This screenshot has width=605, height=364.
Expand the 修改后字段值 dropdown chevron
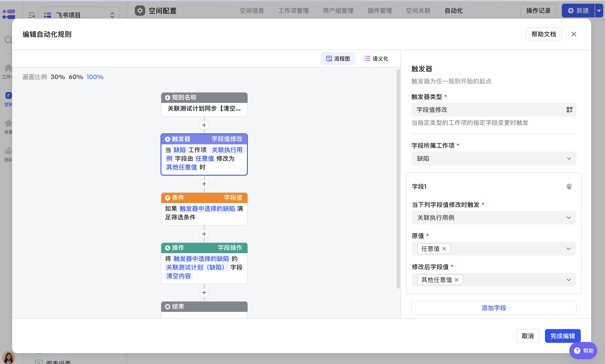pos(568,280)
